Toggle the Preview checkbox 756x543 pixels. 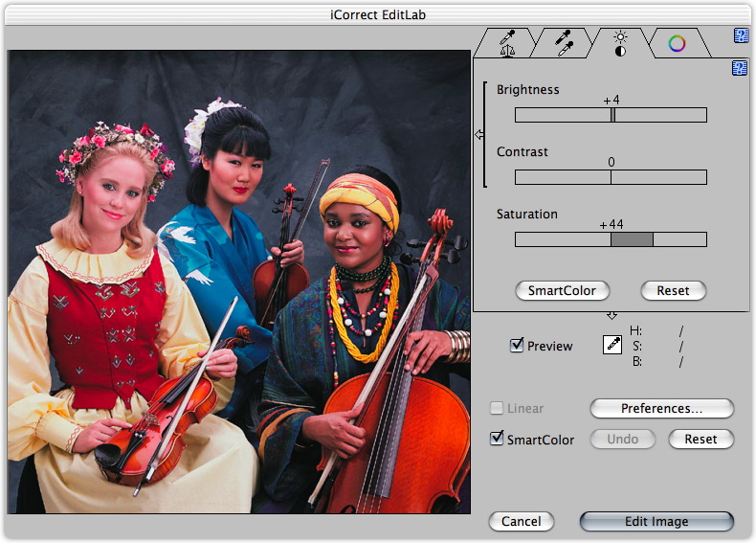[x=517, y=346]
